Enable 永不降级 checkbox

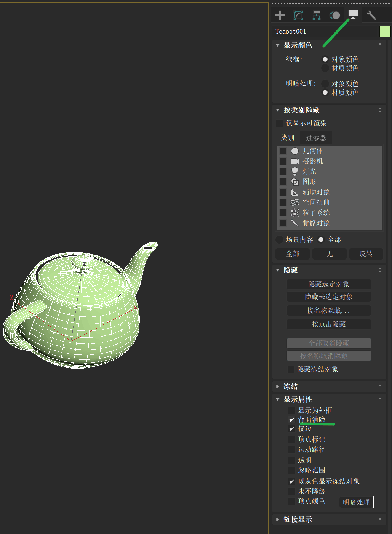[x=292, y=491]
